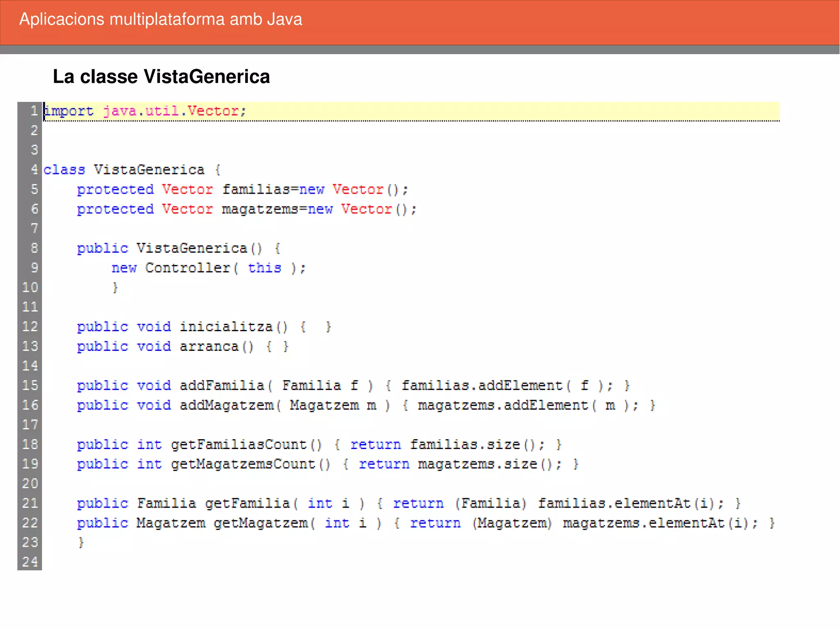
Task: Click the 'inicialitza()' method line
Action: point(204,327)
